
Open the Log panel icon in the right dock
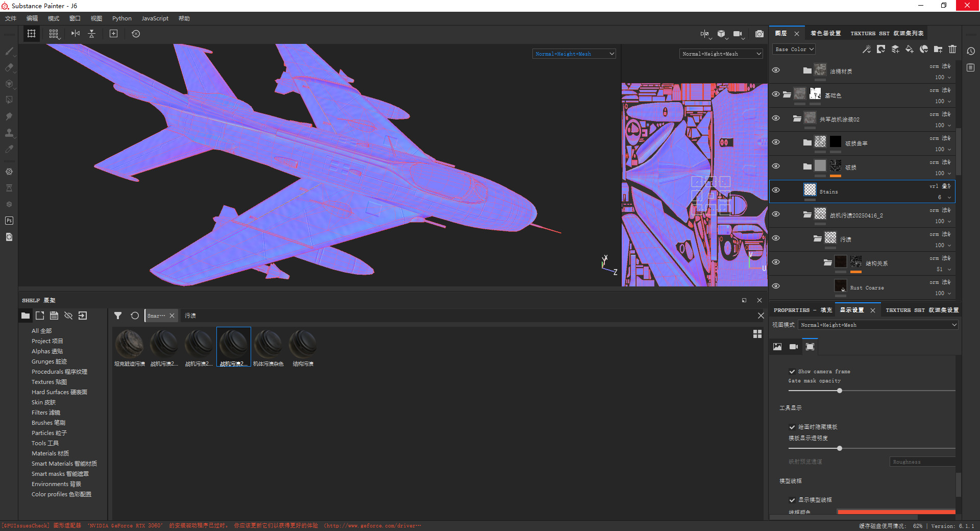tap(971, 67)
